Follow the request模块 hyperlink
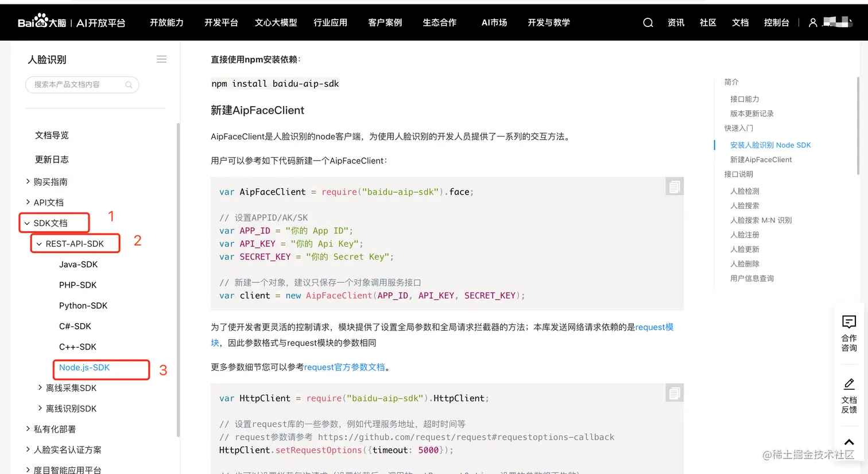Screen dimensions: 868x474 [654, 327]
